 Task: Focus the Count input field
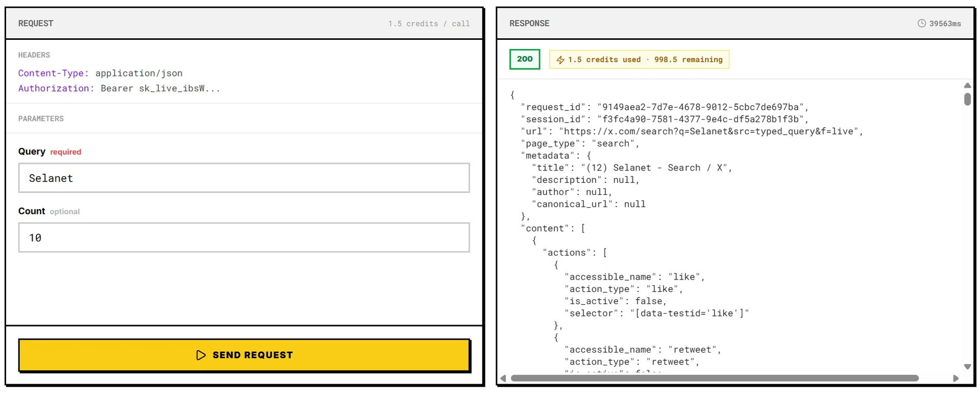click(244, 238)
